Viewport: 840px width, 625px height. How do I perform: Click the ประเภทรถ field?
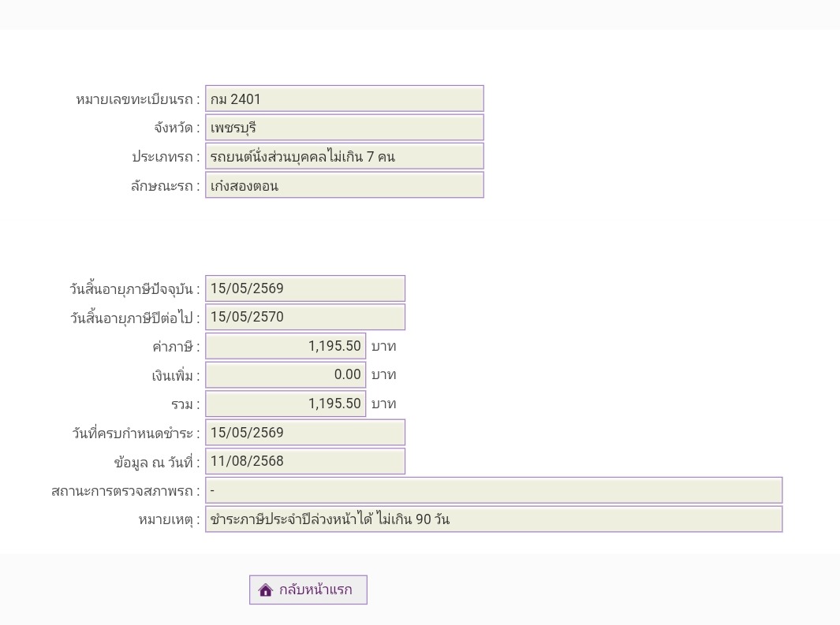[x=344, y=156]
